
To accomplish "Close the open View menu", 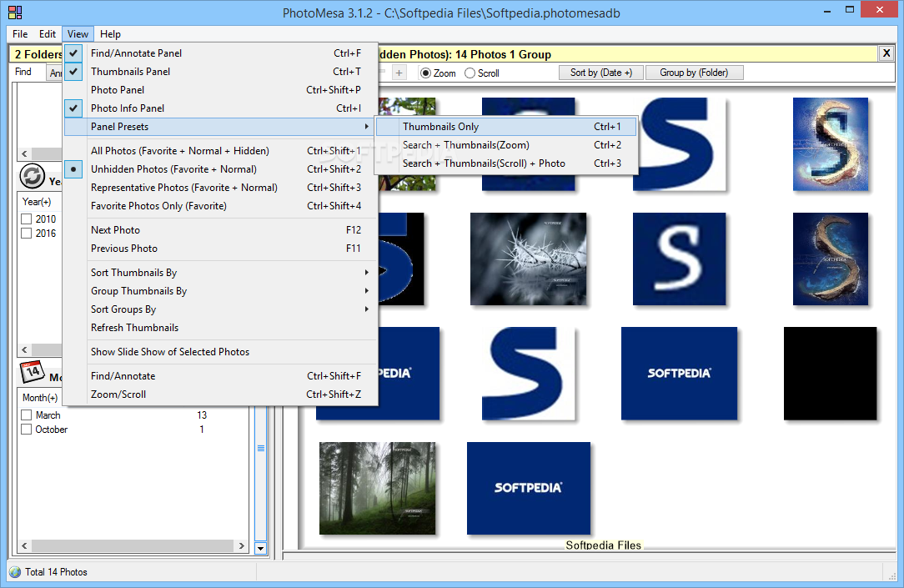I will click(78, 34).
